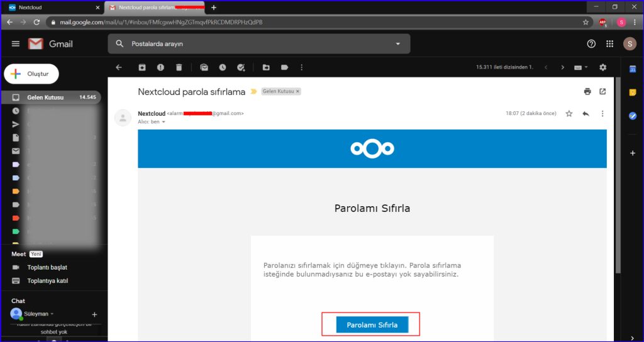Start a new chat with the plus icon
The image size is (644, 342).
pyautogui.click(x=94, y=314)
